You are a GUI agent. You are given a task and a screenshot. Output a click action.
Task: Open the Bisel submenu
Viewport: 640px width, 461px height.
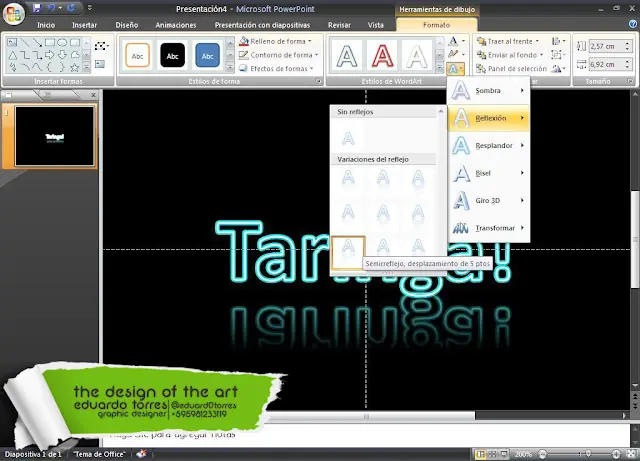(x=489, y=173)
